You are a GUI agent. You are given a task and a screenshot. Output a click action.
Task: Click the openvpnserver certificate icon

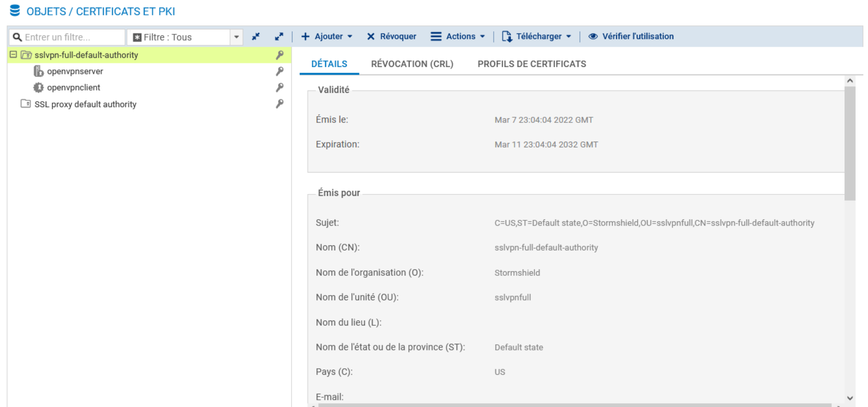[38, 71]
